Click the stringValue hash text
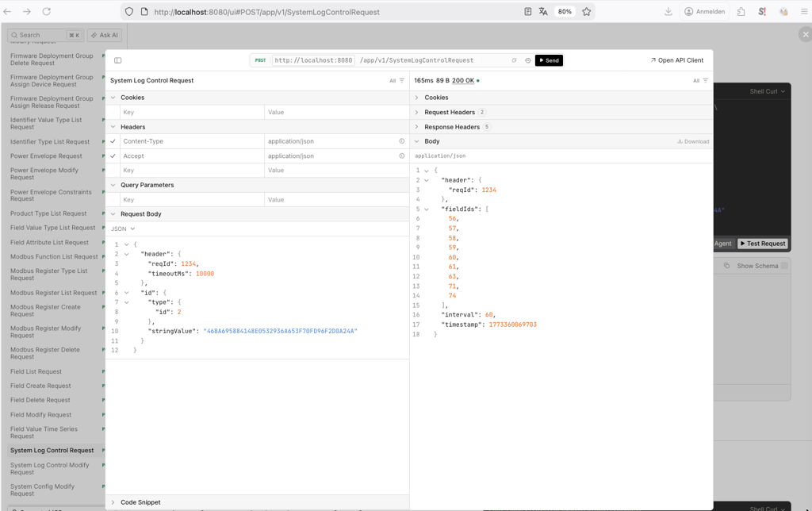 [280, 331]
